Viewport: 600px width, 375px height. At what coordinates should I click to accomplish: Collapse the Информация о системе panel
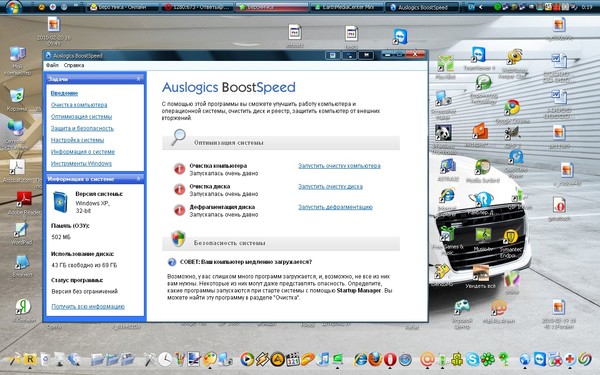pyautogui.click(x=138, y=179)
